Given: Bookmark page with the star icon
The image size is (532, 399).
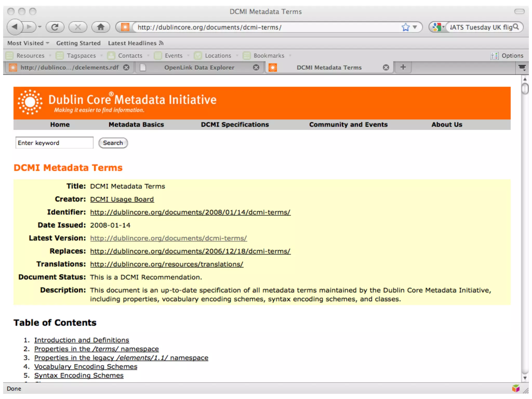Looking at the screenshot, I should [405, 27].
